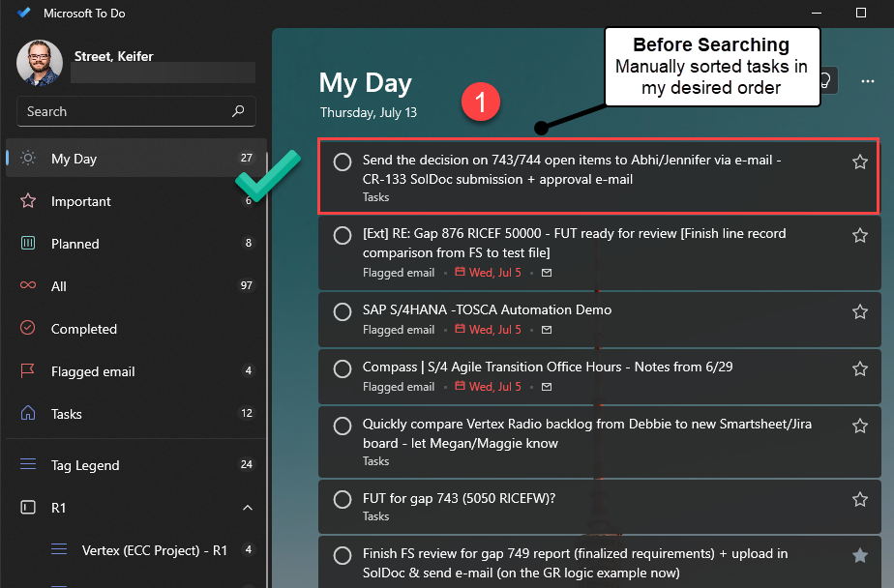
Task: Open the Send the decision on 743/744 task details
Action: [x=599, y=176]
